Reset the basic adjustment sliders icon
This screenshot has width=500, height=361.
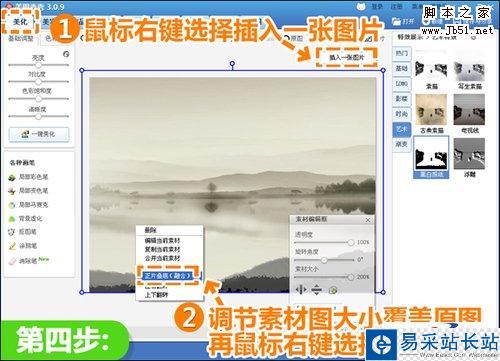point(66,54)
